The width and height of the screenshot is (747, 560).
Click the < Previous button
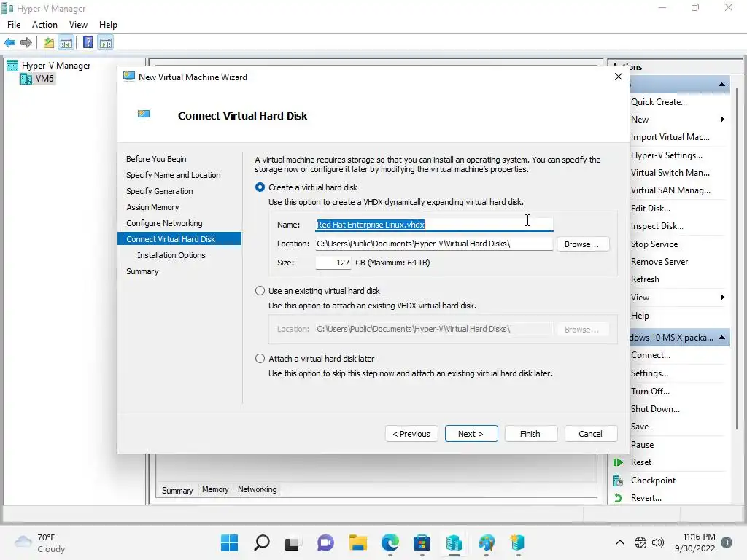[411, 434]
